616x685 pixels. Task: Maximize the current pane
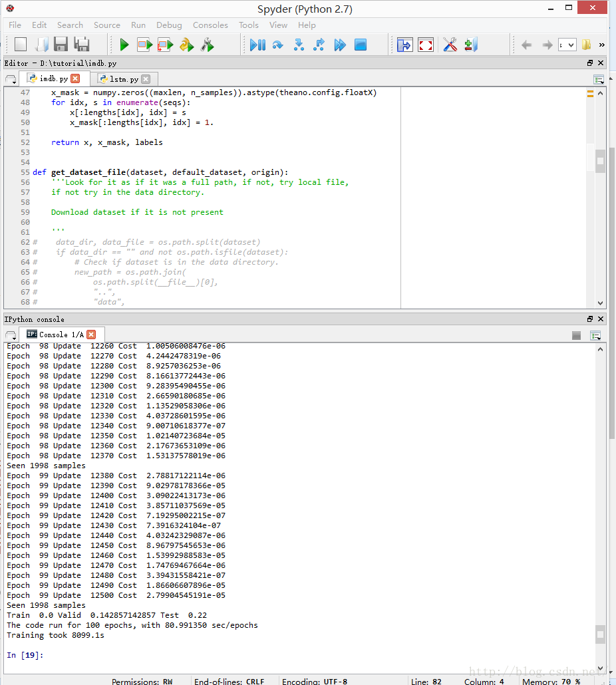405,45
